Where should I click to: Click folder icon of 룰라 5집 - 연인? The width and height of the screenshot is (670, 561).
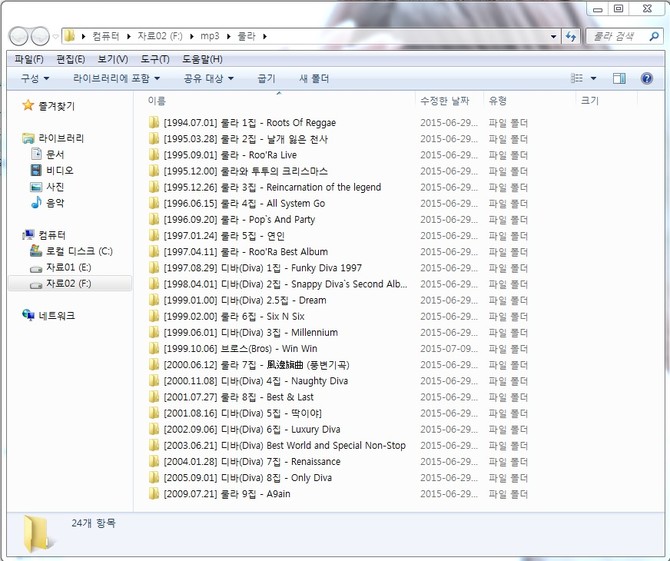pos(154,235)
